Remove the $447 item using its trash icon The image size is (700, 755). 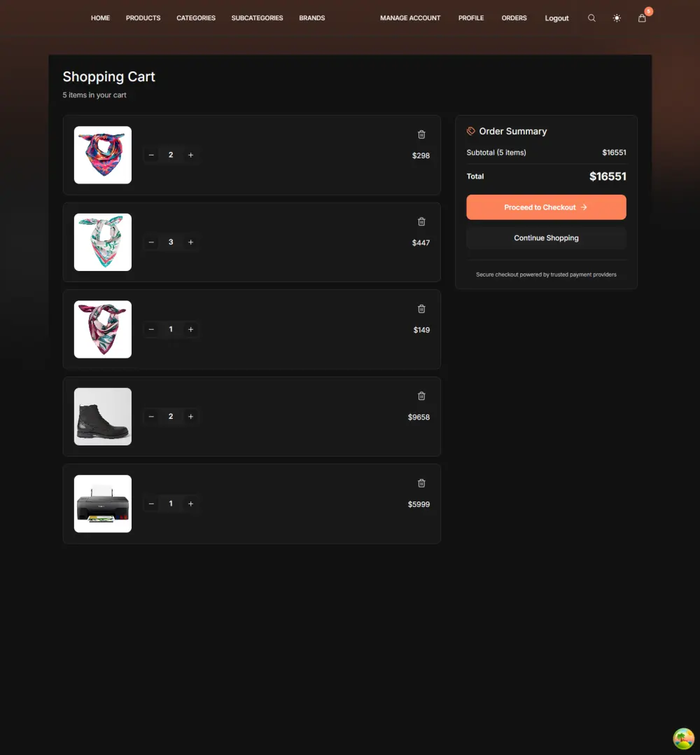click(x=421, y=221)
